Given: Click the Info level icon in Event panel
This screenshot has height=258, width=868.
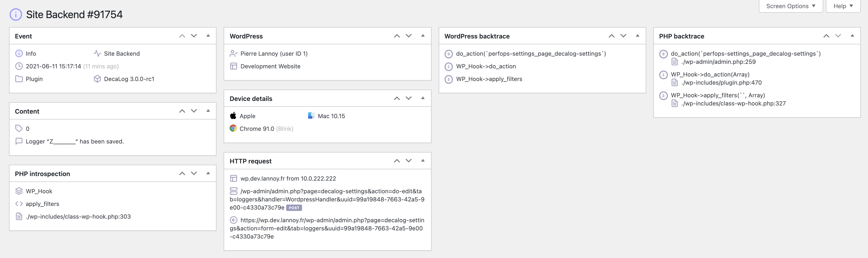Looking at the screenshot, I should pyautogui.click(x=19, y=54).
